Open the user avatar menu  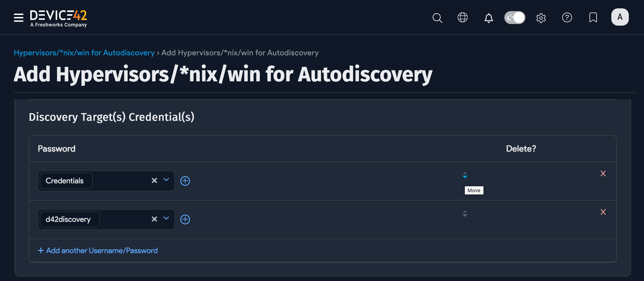coord(620,17)
